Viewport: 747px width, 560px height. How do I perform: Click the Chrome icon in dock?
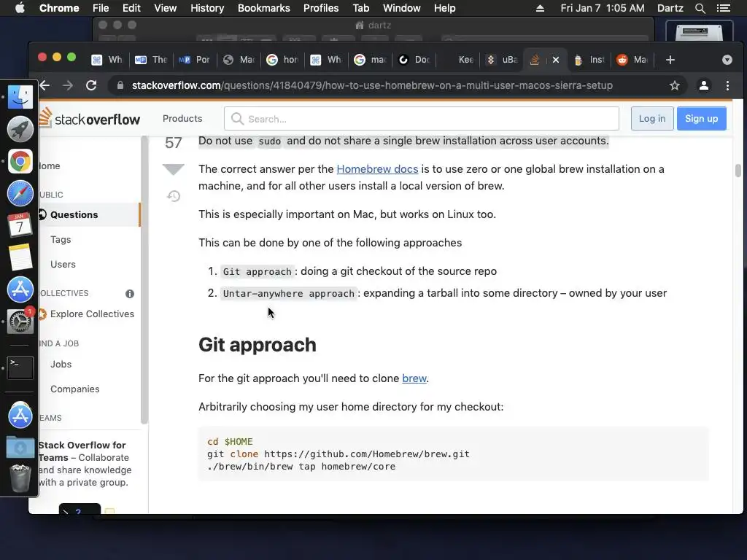pos(20,161)
